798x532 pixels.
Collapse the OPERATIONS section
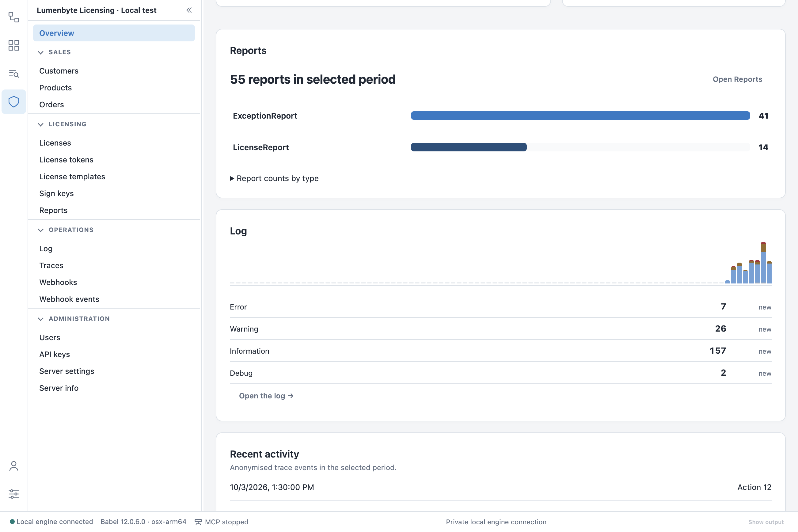coord(40,230)
